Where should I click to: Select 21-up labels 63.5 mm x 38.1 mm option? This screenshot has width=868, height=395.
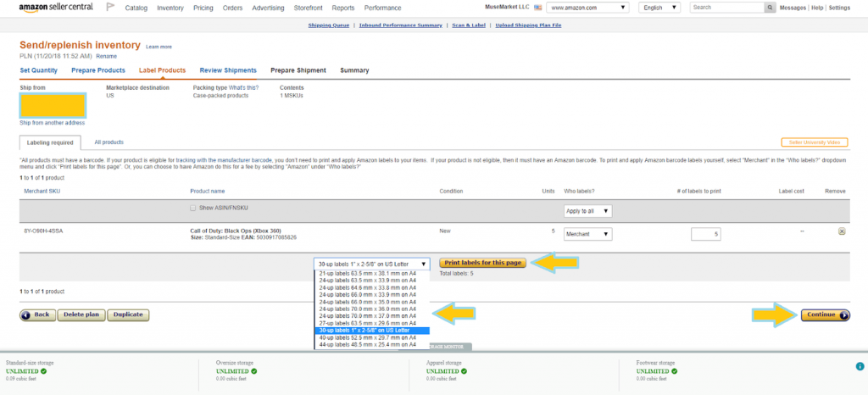(x=368, y=274)
